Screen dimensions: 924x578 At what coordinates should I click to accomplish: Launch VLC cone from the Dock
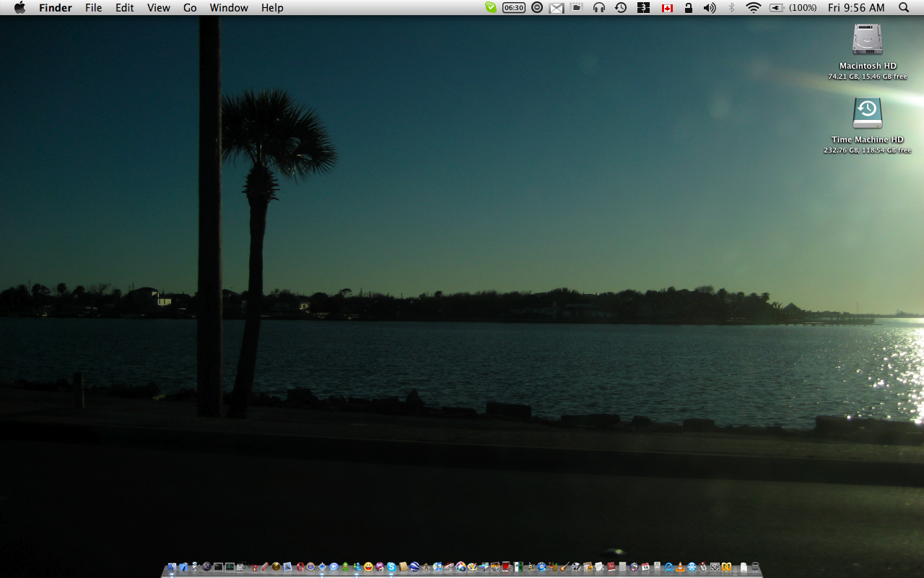pyautogui.click(x=680, y=567)
